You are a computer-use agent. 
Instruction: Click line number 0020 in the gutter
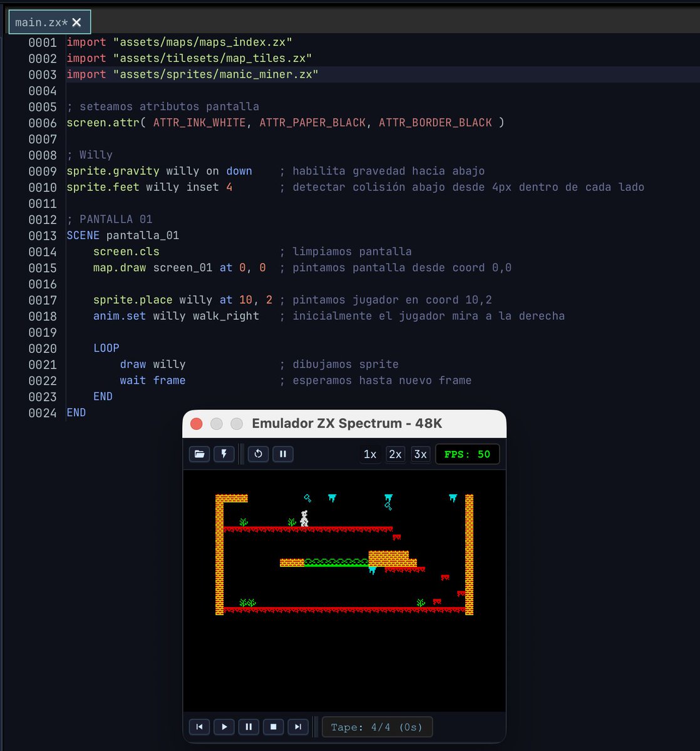[43, 349]
